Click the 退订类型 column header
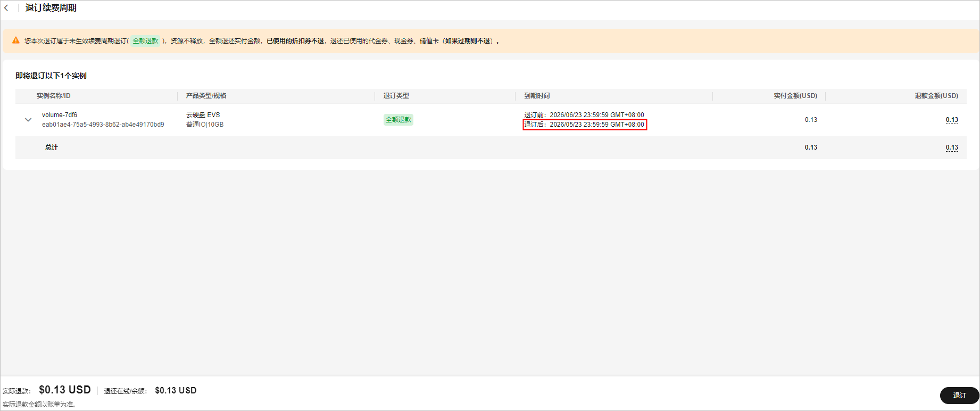 point(396,96)
